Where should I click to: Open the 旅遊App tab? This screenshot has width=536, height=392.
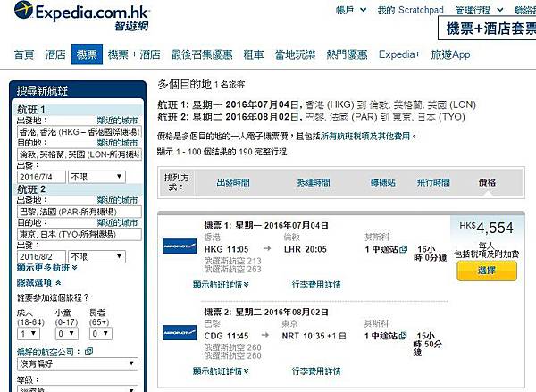coord(450,54)
